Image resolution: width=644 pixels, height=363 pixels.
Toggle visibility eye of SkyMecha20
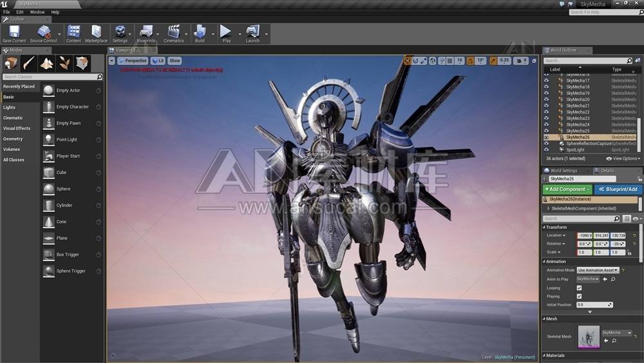[546, 99]
